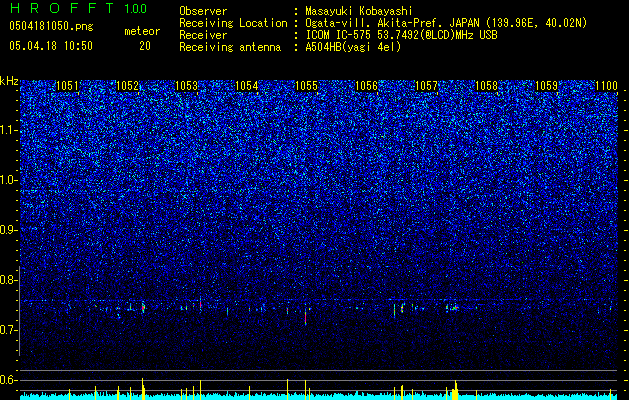The height and width of the screenshot is (400, 629).
Task: Click the 1.0 kHz frequency axis label
Action: 9,180
